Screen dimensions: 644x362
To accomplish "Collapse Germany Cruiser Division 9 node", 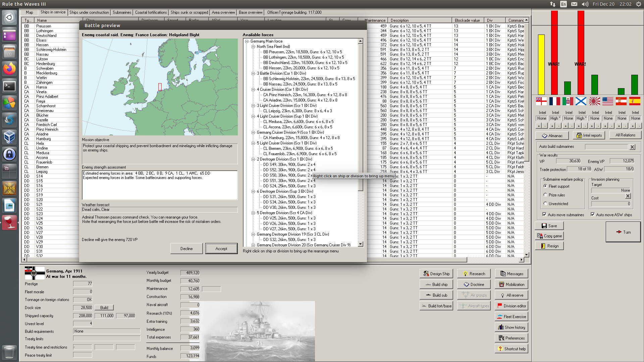I will coord(253,132).
